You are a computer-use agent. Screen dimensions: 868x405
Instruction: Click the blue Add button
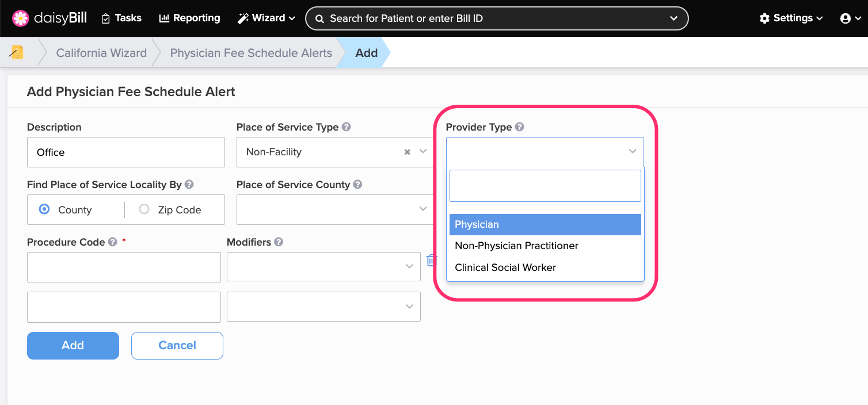(73, 346)
